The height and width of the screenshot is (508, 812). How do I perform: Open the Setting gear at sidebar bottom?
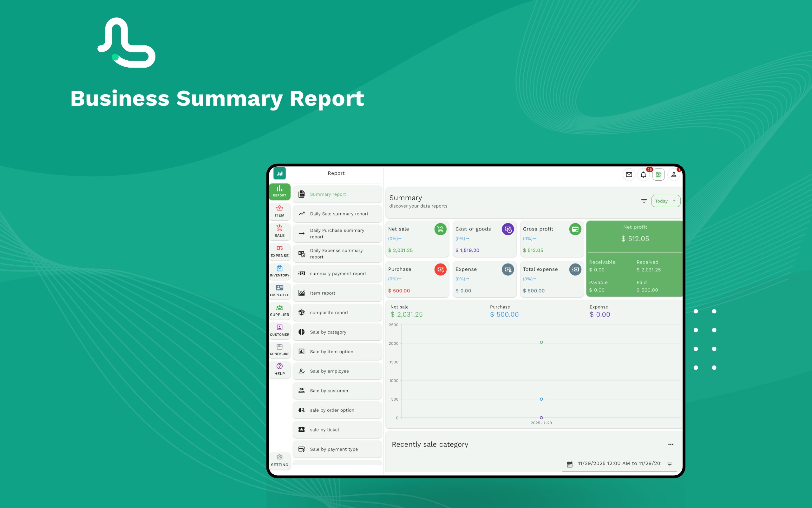pos(279,461)
